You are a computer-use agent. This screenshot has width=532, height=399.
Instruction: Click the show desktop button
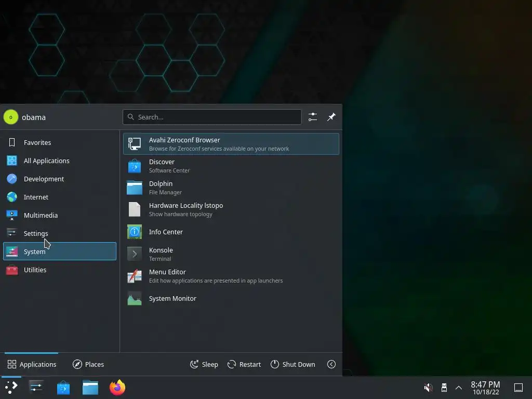(x=518, y=388)
